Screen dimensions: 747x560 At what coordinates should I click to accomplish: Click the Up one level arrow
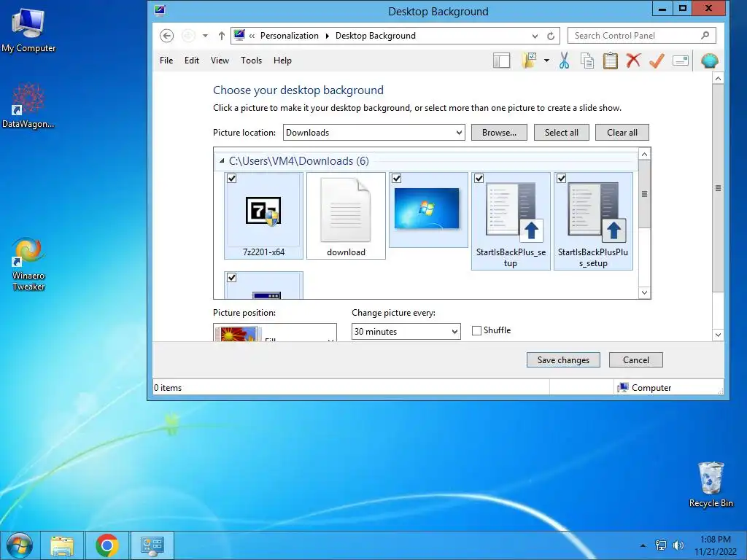tap(222, 36)
